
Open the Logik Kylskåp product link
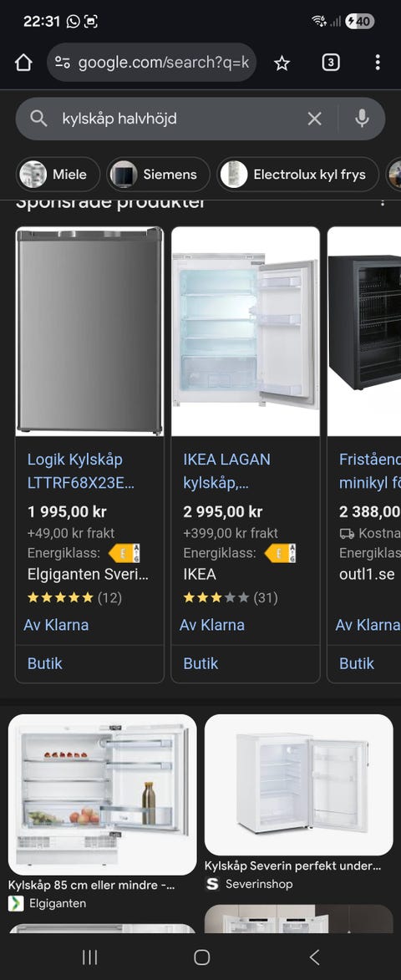81,471
